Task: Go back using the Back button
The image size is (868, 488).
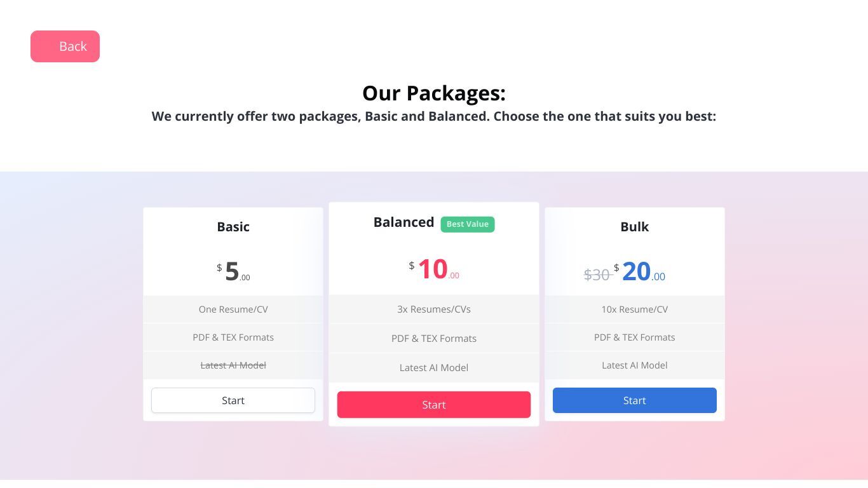Action: point(65,46)
